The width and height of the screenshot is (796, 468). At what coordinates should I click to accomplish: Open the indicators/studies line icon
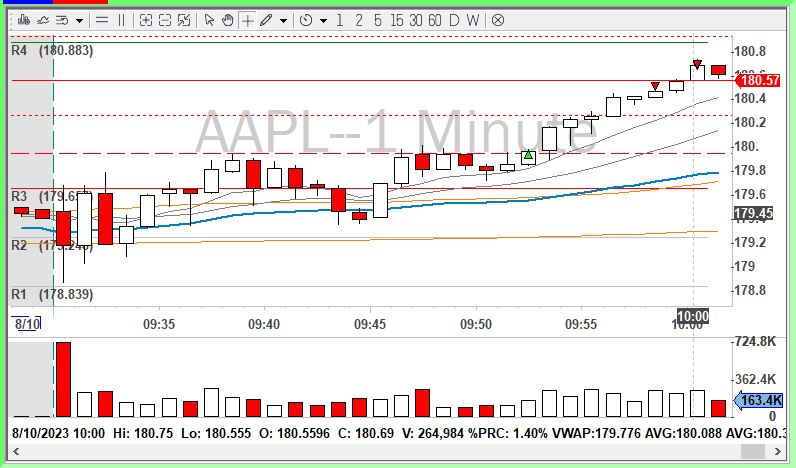coord(43,20)
